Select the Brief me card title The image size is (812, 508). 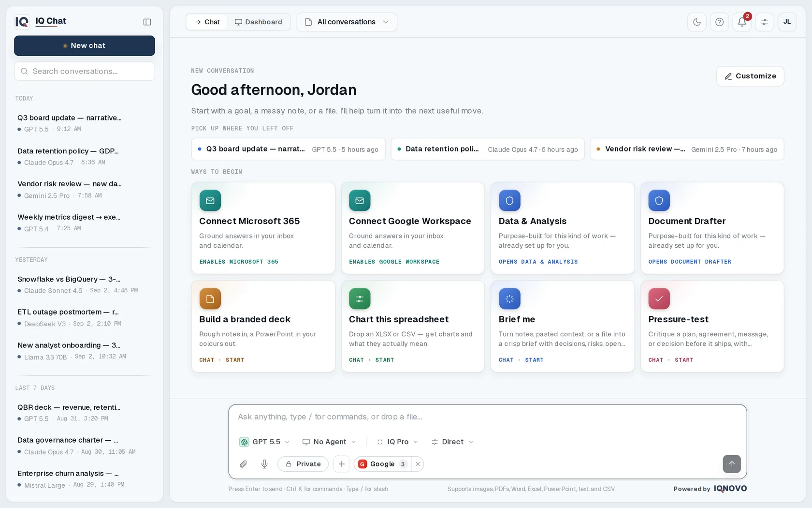pos(517,319)
